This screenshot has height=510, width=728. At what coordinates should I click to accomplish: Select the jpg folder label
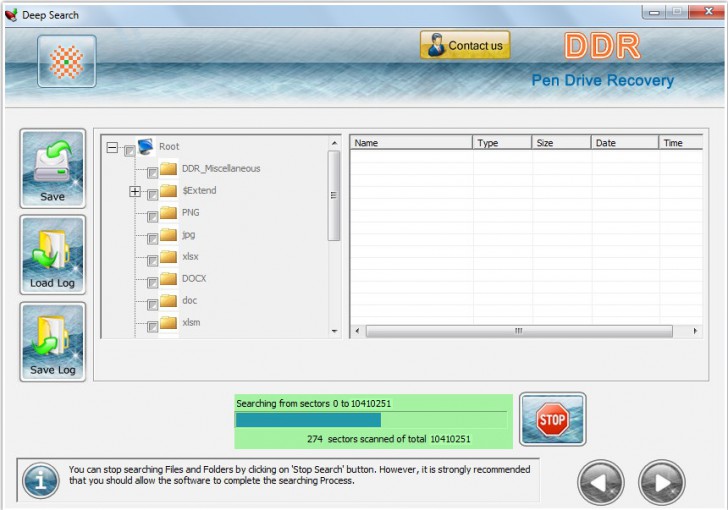point(188,235)
